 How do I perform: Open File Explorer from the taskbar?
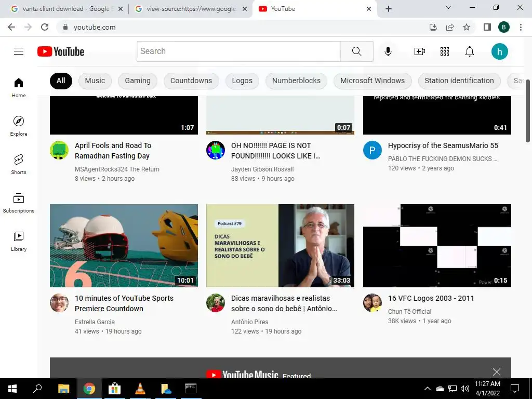point(63,389)
